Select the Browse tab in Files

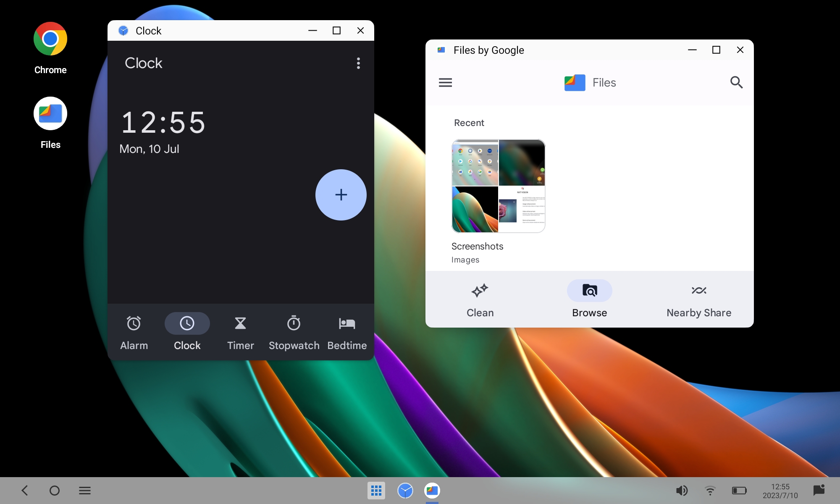click(589, 299)
